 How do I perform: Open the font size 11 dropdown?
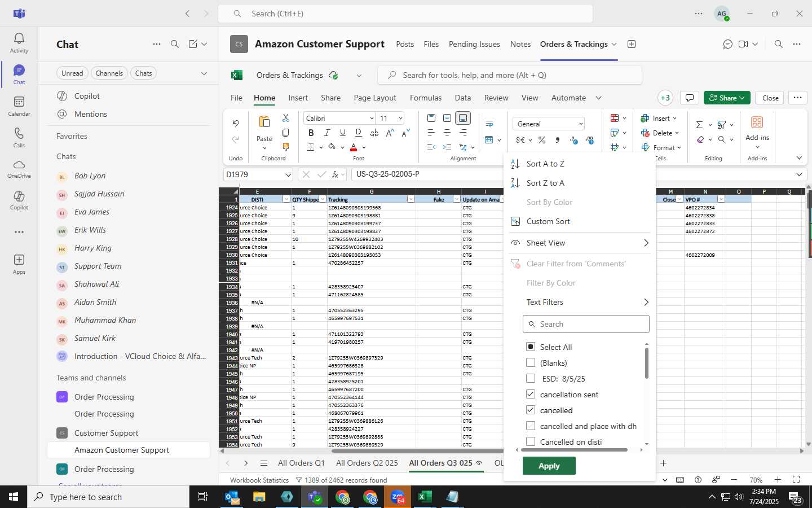tap(400, 118)
